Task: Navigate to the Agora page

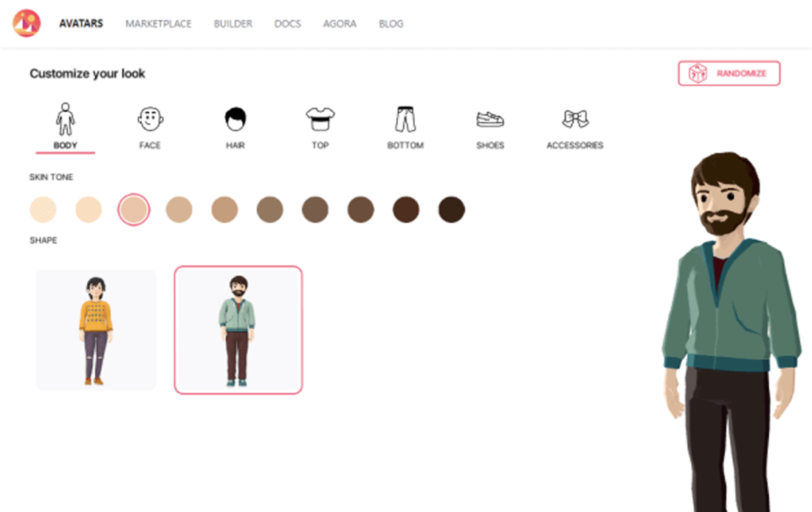Action: pos(340,24)
